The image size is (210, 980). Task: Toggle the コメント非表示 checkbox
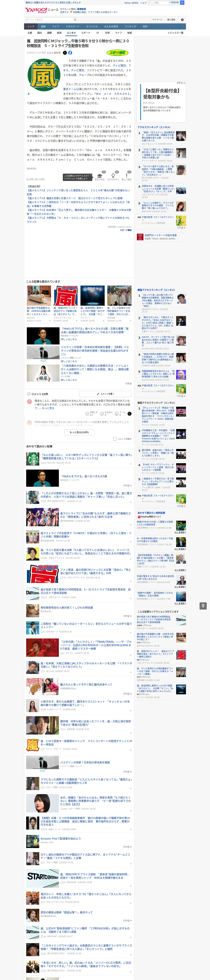(115, 439)
